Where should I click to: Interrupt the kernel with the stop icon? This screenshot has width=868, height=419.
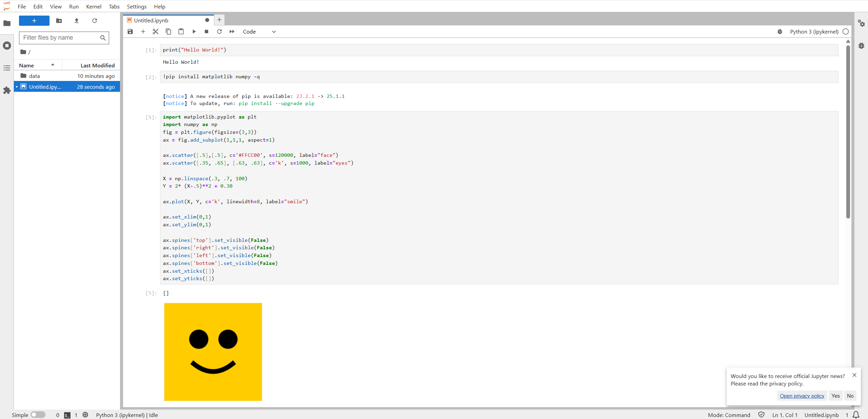coord(206,32)
